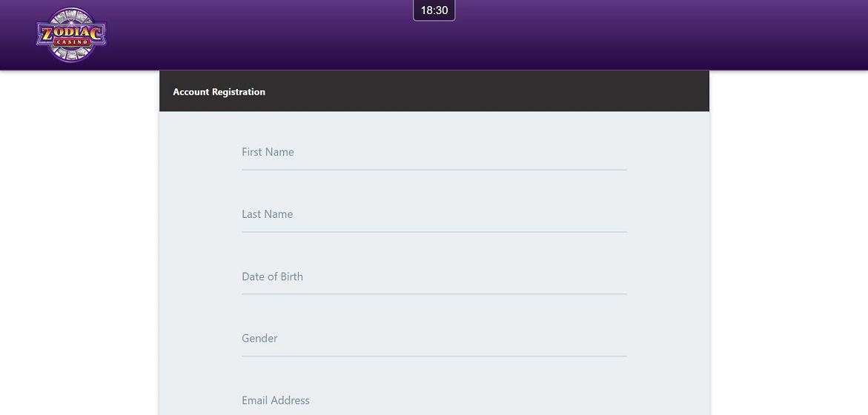868x415 pixels.
Task: Click the Email Address label text
Action: point(276,401)
